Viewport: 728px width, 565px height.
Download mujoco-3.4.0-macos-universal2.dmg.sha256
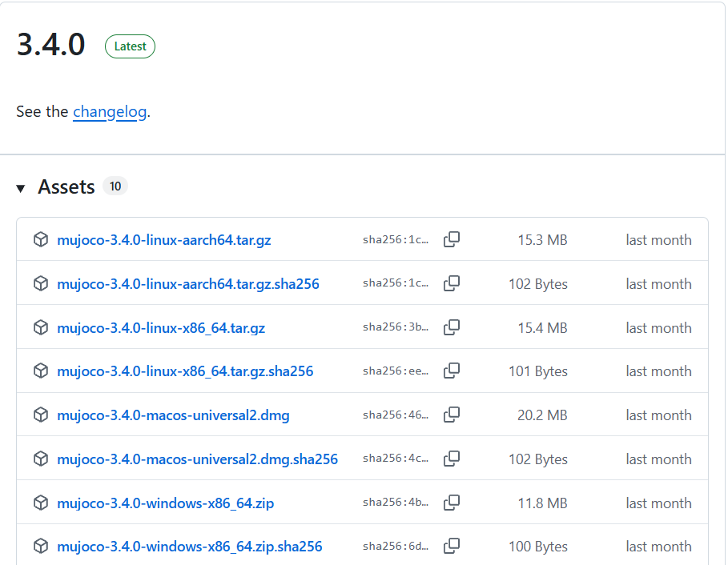197,459
